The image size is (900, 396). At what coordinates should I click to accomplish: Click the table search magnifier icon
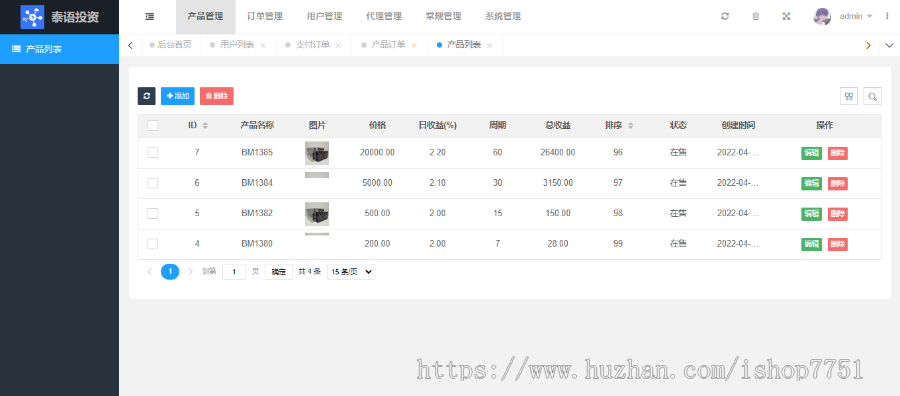(872, 96)
